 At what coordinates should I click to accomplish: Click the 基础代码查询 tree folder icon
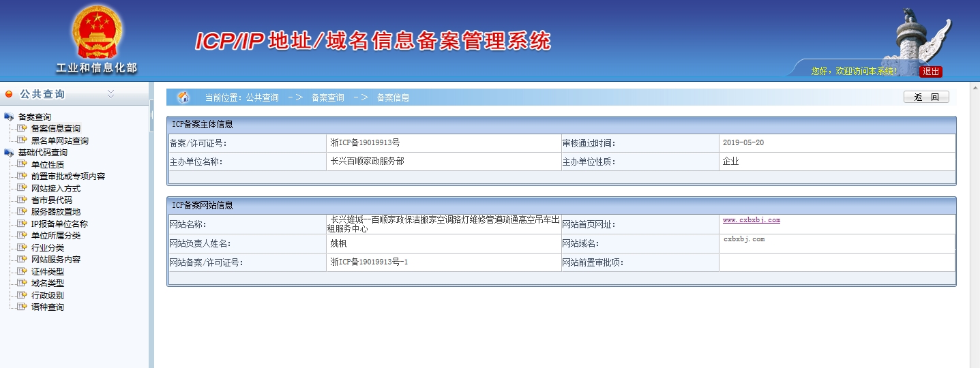(x=9, y=153)
